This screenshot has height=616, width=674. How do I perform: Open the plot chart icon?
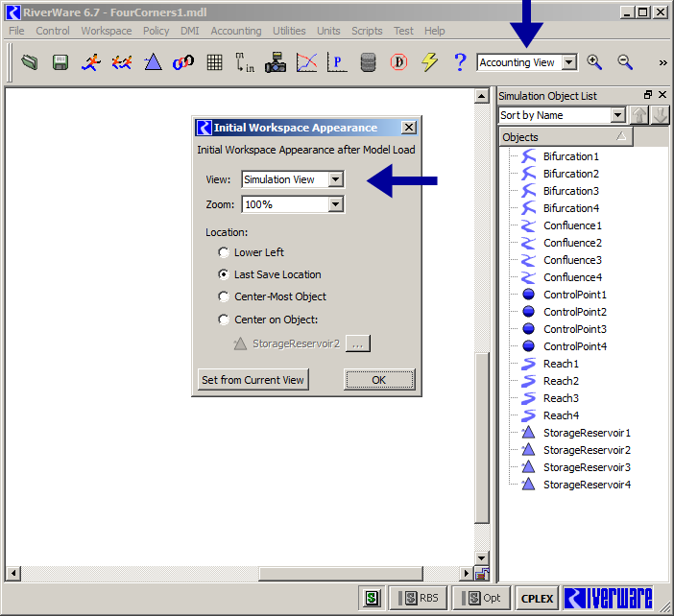(306, 62)
